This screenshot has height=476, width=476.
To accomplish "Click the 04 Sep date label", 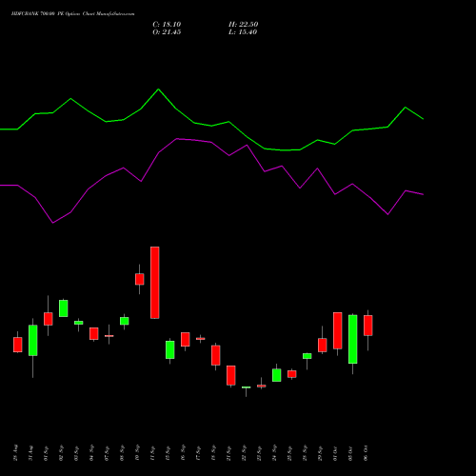I will pyautogui.click(x=92, y=453).
